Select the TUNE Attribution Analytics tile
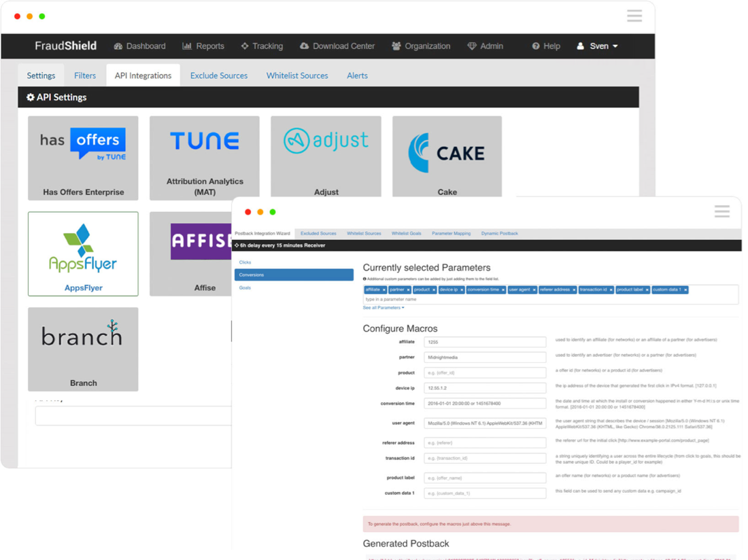The width and height of the screenshot is (748, 560). coord(205,158)
